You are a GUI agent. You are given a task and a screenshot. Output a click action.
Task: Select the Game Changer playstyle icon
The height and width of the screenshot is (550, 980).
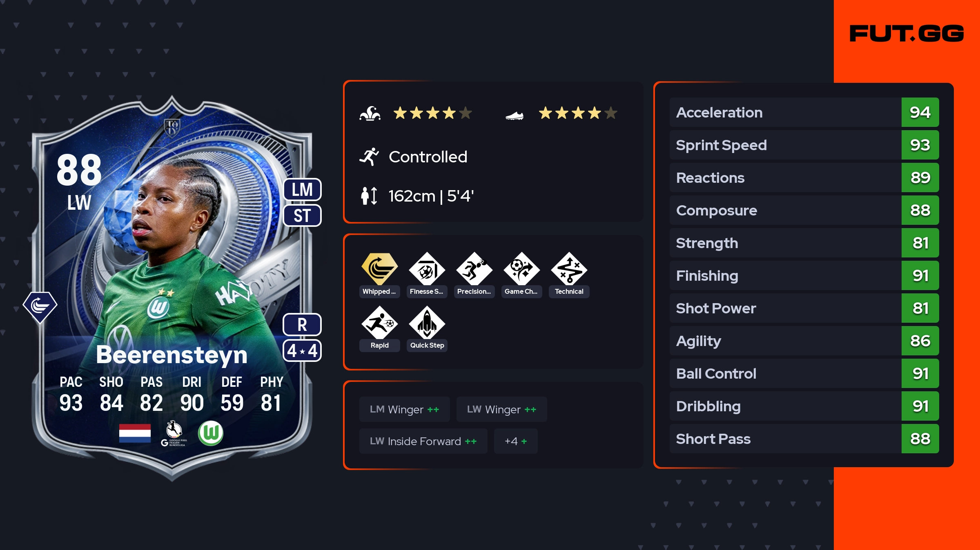(x=522, y=269)
